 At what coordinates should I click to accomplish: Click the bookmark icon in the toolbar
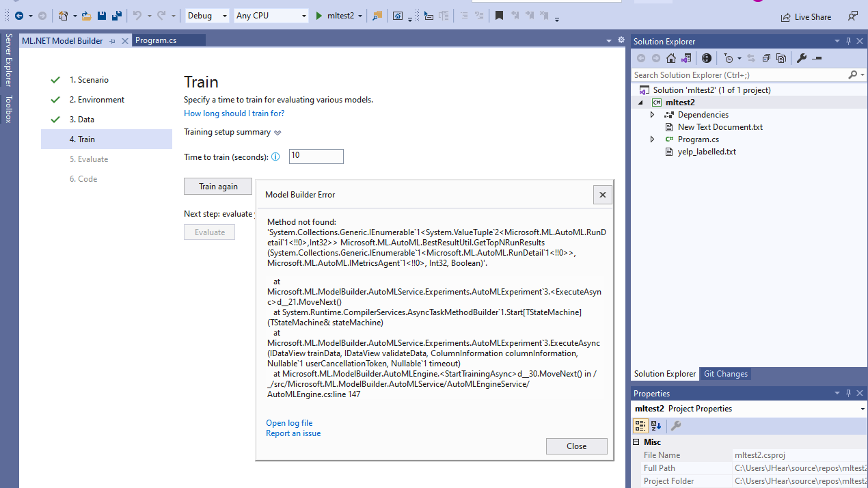(x=500, y=16)
